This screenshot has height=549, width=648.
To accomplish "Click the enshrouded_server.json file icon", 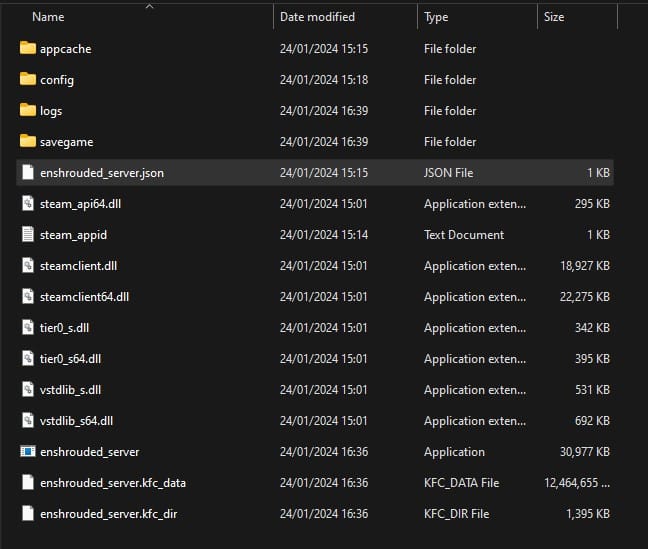I will coord(28,172).
